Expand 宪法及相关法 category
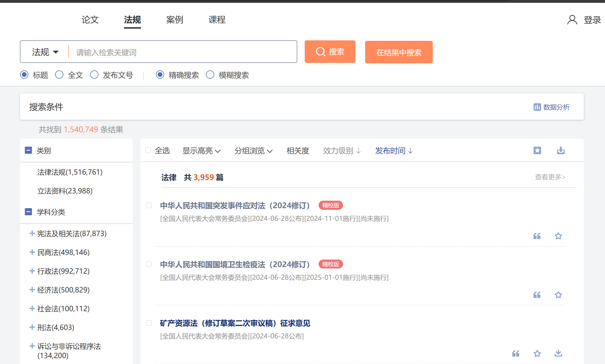The height and width of the screenshot is (364, 605). [32, 233]
